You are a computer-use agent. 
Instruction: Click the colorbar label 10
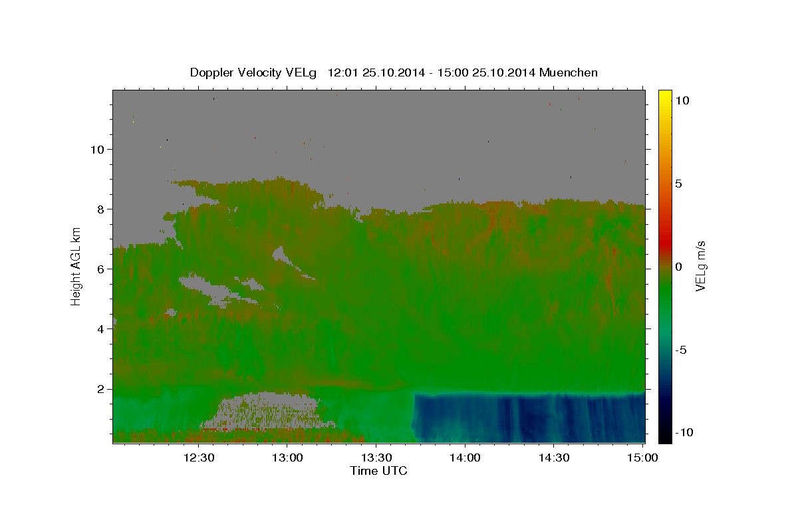[x=682, y=100]
